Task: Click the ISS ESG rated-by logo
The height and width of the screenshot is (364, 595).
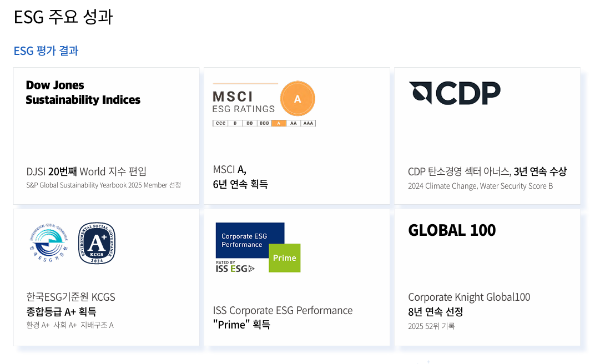Action: [235, 267]
